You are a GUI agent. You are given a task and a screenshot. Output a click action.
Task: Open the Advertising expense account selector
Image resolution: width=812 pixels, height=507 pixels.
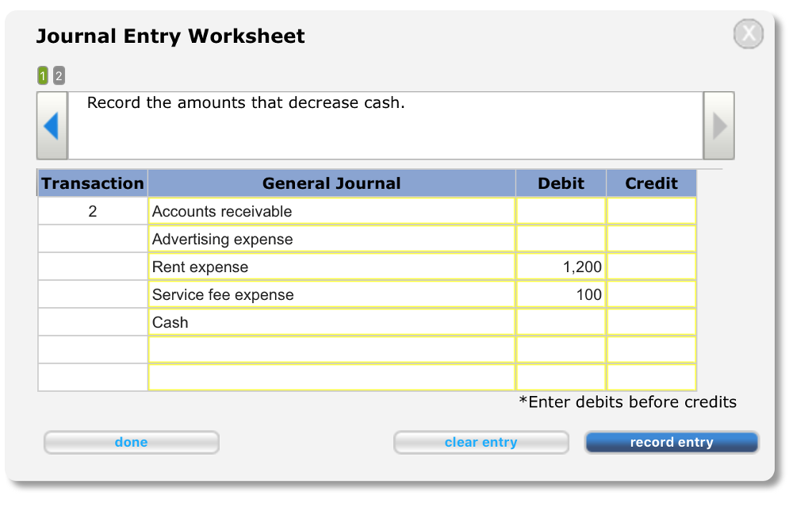(331, 239)
